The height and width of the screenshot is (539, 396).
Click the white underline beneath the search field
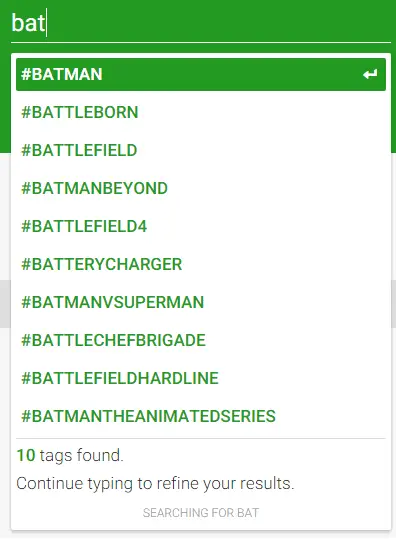coord(201,43)
